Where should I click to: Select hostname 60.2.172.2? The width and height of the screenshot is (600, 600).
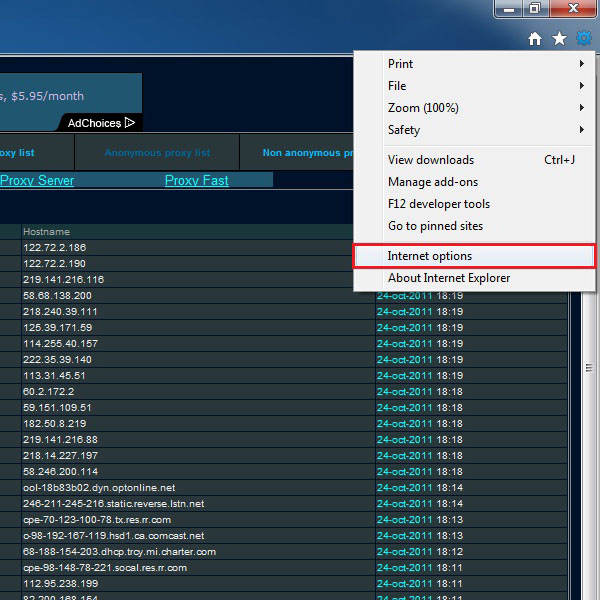[x=49, y=391]
